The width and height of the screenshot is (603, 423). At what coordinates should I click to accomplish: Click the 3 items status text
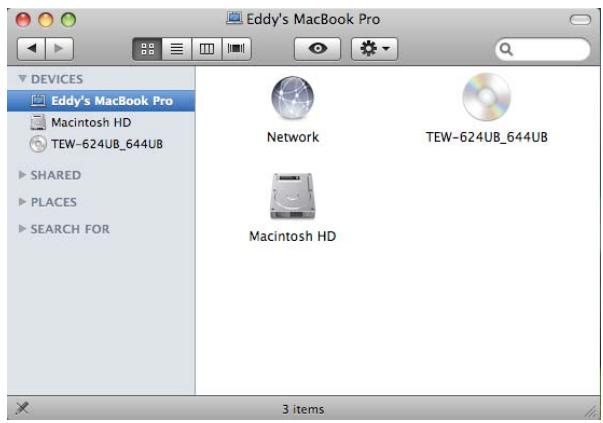303,409
